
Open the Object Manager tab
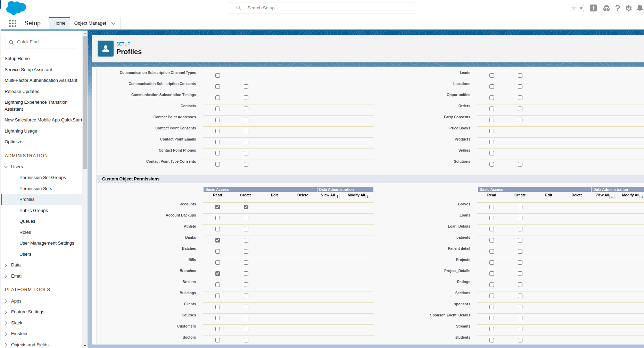[90, 23]
